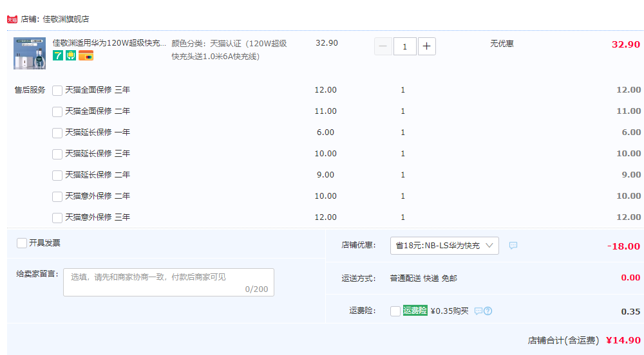
Task: Click the message to seller text box
Action: coord(169,282)
